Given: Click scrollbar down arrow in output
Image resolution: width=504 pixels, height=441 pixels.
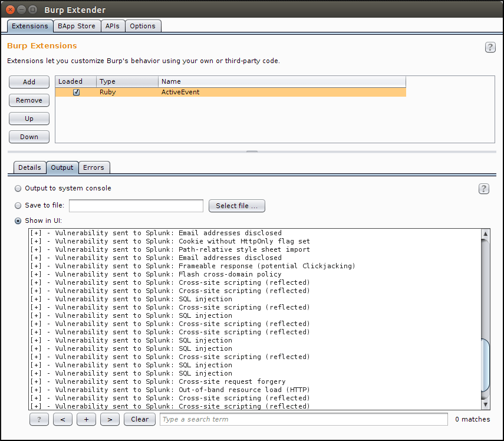Looking at the screenshot, I should 485,404.
